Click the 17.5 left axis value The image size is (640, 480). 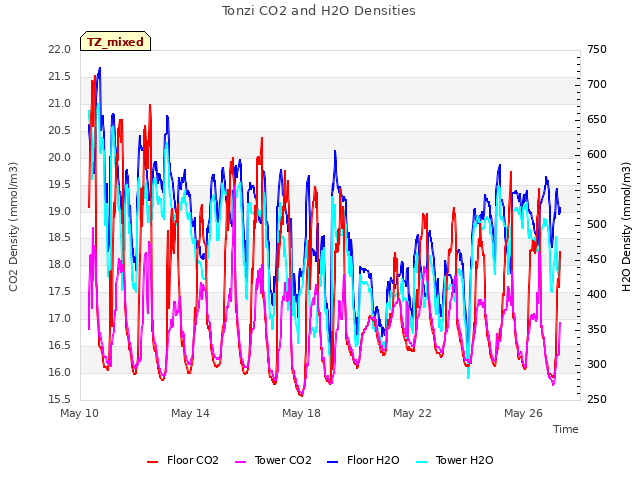click(x=60, y=292)
